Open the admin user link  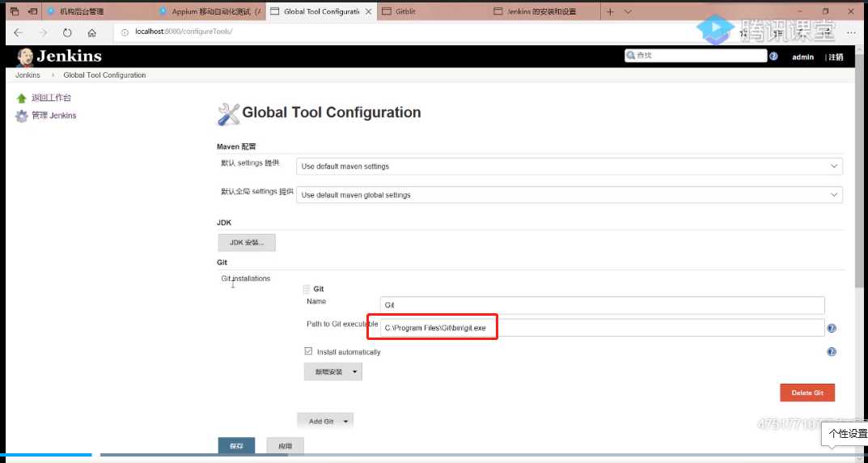coord(802,57)
